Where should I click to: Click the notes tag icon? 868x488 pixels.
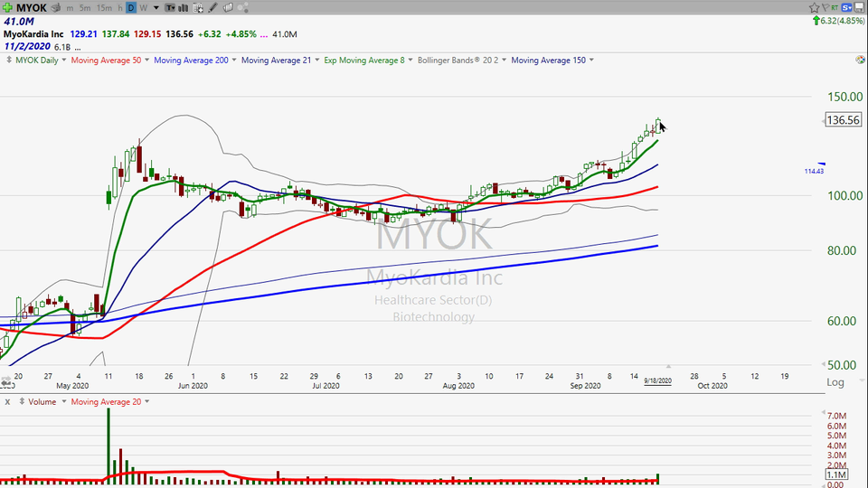(228, 8)
